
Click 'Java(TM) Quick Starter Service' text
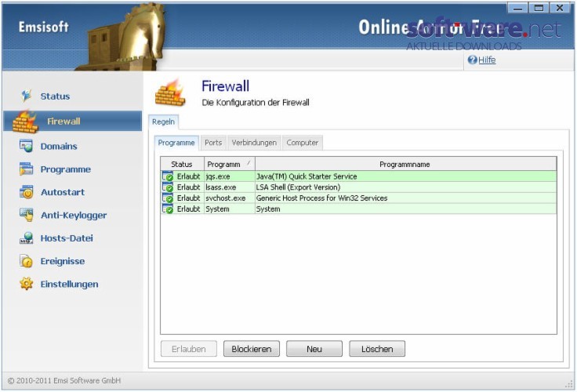307,176
